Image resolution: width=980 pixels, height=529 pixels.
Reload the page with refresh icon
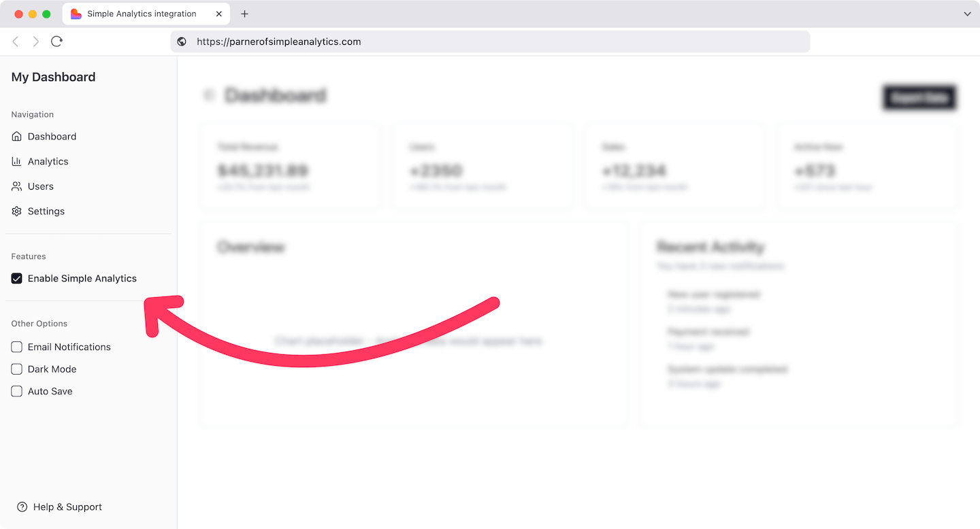click(x=57, y=41)
